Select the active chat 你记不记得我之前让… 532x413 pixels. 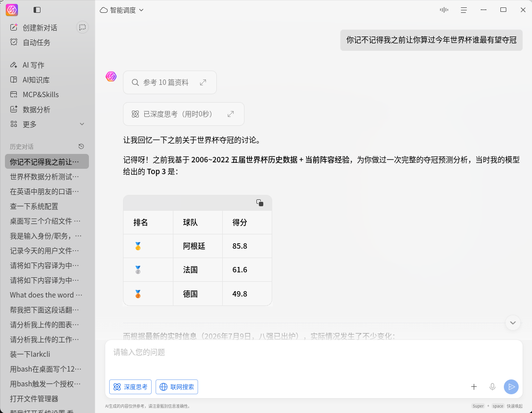[47, 162]
